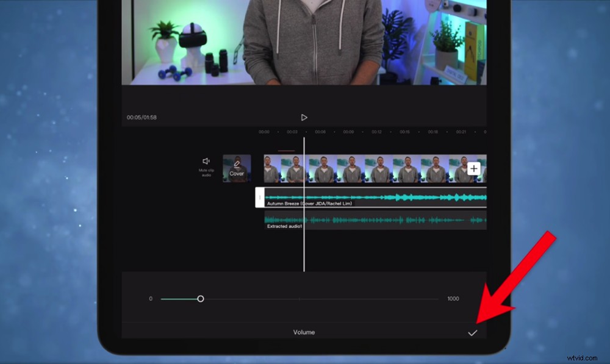Tap the speaker icon above Mute clip audio text
The width and height of the screenshot is (610, 364).
[x=206, y=162]
